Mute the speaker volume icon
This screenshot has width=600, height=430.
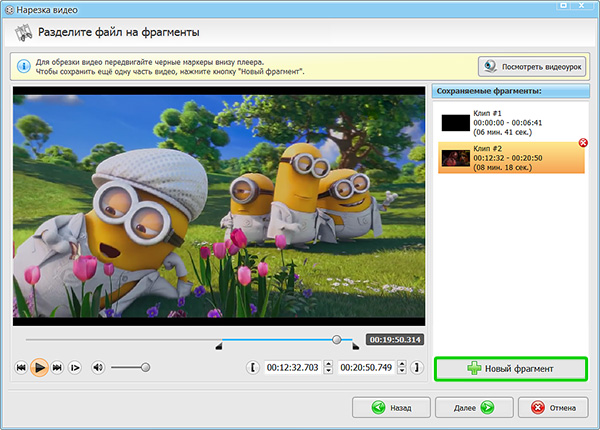[98, 368]
